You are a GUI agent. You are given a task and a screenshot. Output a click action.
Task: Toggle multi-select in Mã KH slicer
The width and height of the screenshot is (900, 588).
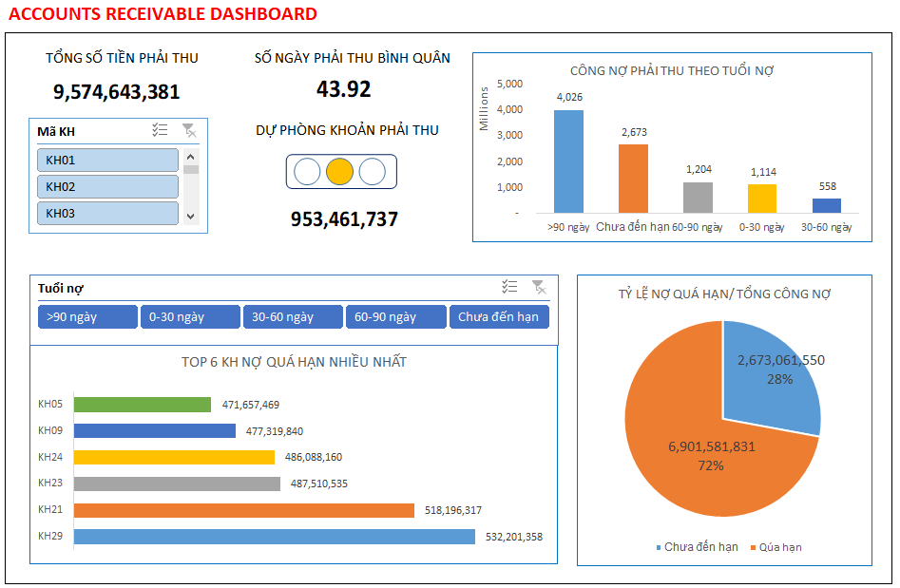[x=160, y=131]
